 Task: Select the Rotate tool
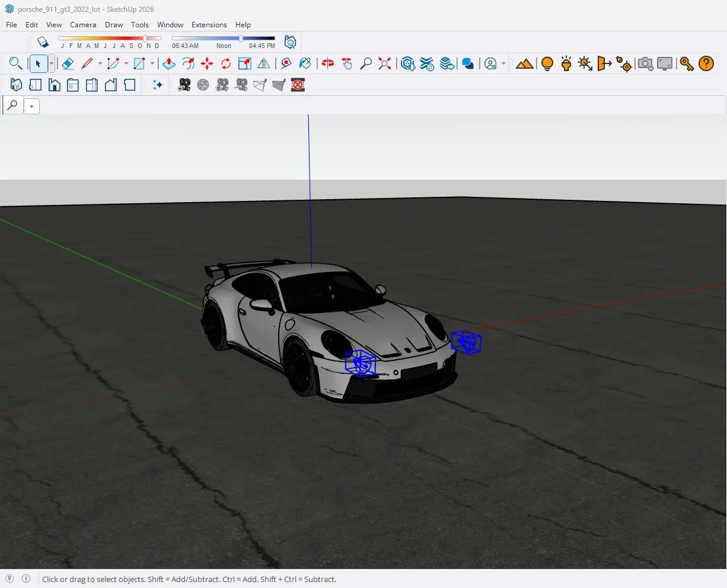[x=226, y=63]
